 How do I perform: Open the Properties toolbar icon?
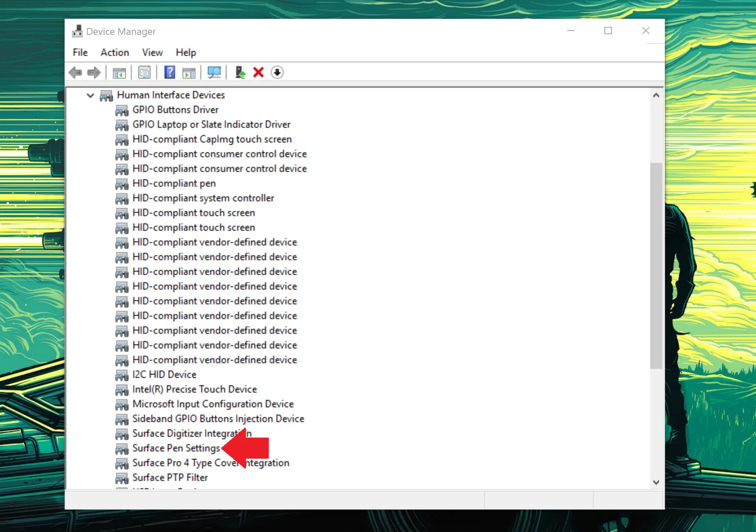tap(144, 72)
